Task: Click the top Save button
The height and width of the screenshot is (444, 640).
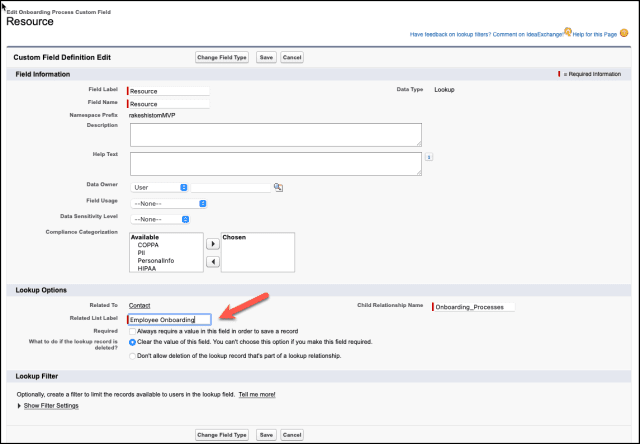Action: tap(266, 58)
